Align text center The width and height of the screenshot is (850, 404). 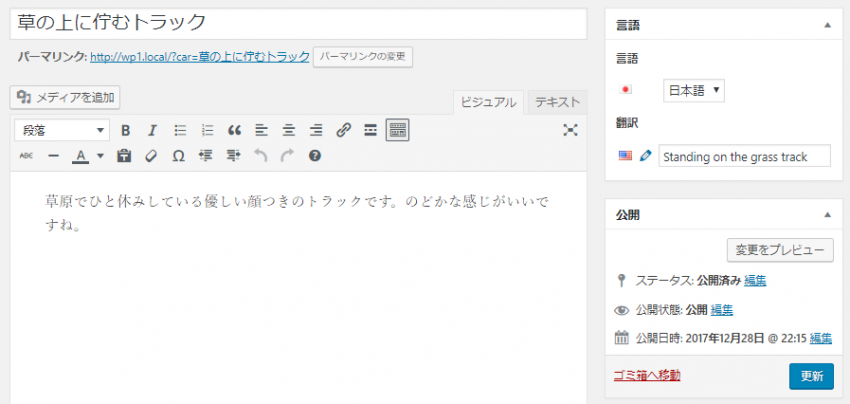click(x=289, y=130)
